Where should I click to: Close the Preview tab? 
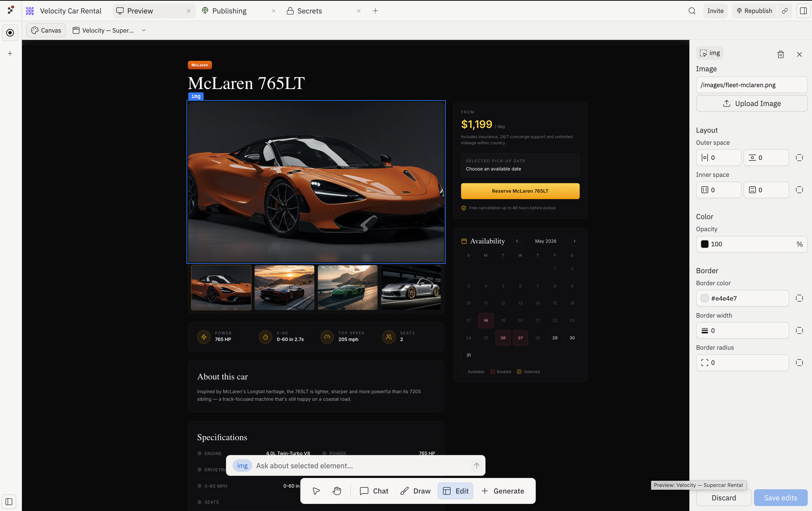[188, 11]
